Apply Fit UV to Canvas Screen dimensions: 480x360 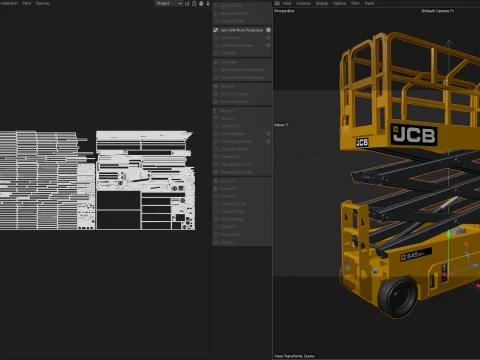point(242,94)
